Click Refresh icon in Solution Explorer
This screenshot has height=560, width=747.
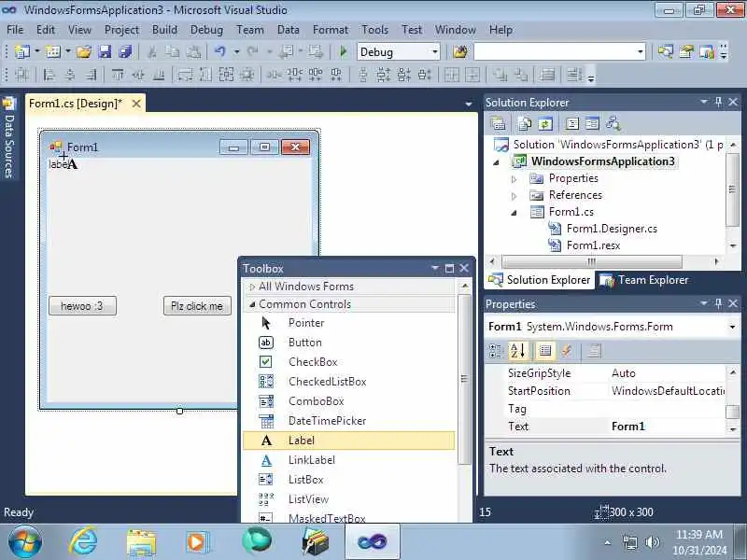(545, 124)
